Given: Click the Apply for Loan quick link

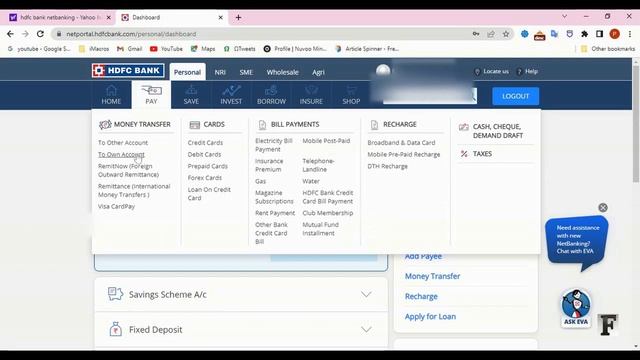Looking at the screenshot, I should 430,317.
